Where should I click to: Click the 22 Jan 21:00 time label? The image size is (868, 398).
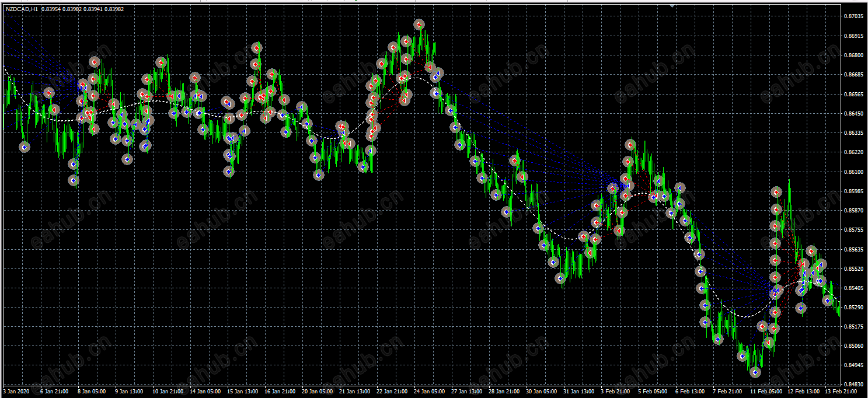pyautogui.click(x=392, y=391)
